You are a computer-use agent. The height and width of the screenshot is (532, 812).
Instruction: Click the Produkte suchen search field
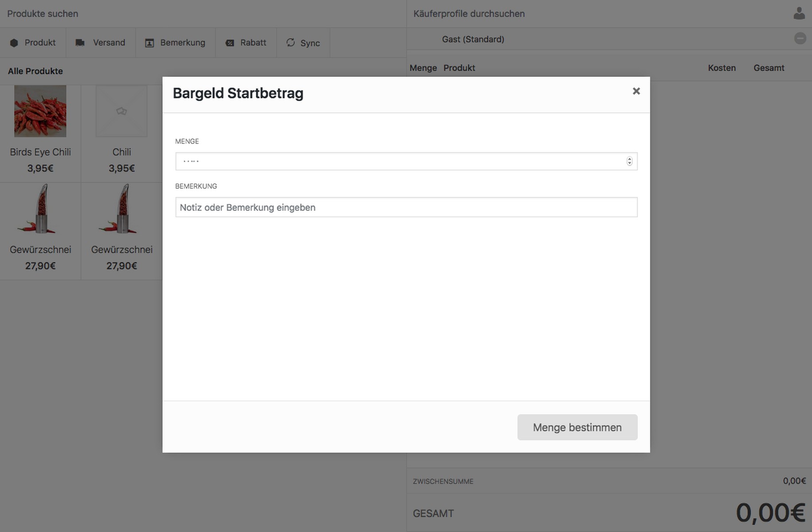(199, 14)
